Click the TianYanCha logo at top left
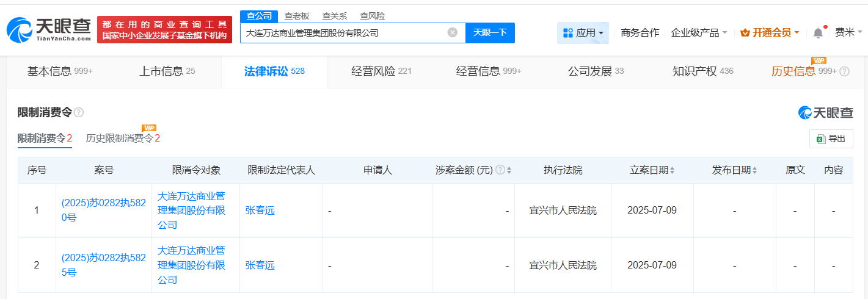Viewport: 868px width, 299px height. (49, 29)
